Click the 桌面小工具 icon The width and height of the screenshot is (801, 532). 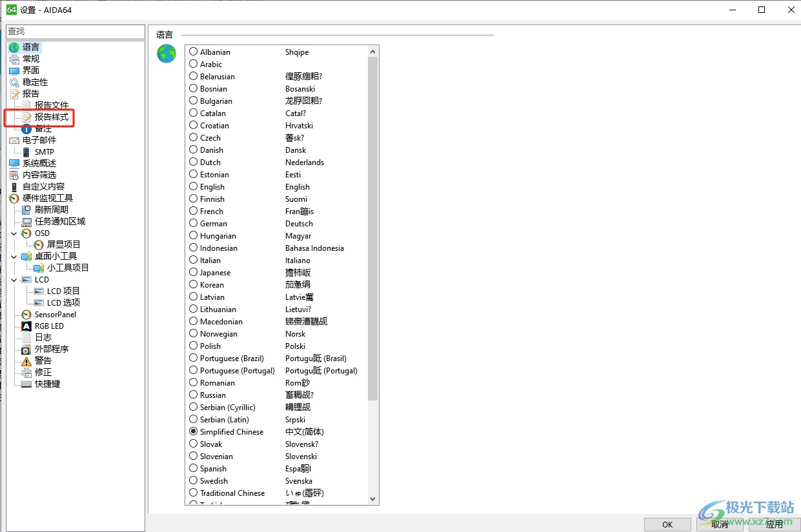point(26,256)
